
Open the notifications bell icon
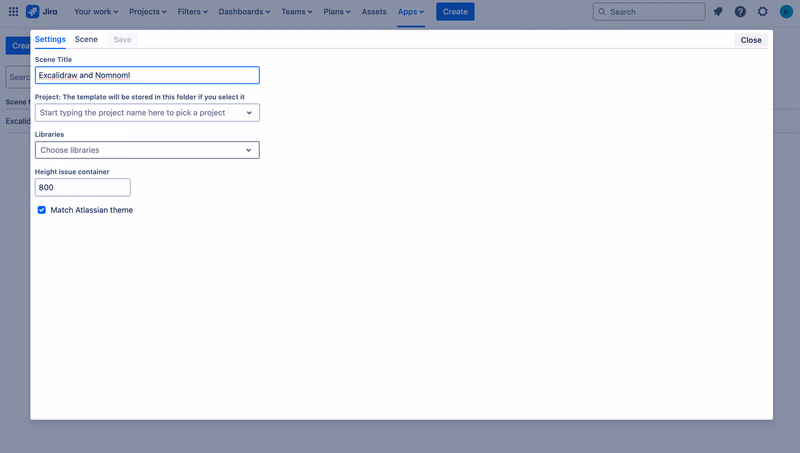click(x=718, y=11)
